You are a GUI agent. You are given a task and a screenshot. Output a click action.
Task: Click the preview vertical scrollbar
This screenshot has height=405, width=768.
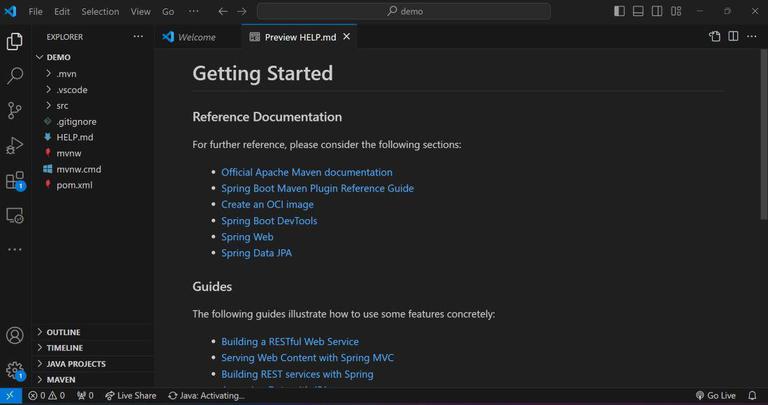pyautogui.click(x=764, y=150)
